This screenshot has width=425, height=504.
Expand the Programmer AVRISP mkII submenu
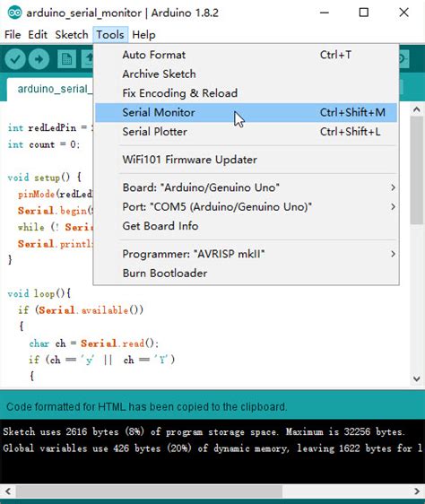coord(247,254)
